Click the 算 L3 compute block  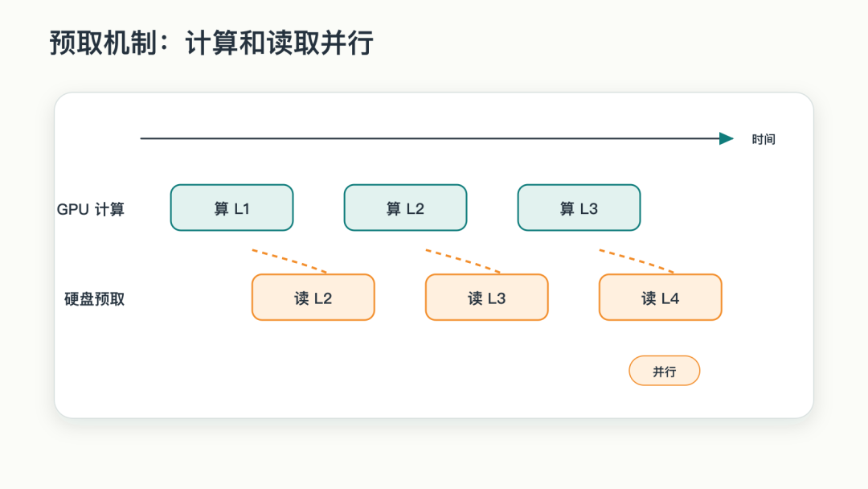pyautogui.click(x=579, y=208)
